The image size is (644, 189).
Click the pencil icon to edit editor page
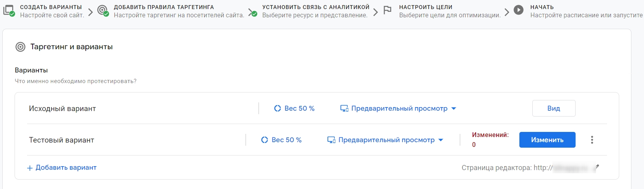point(596,167)
